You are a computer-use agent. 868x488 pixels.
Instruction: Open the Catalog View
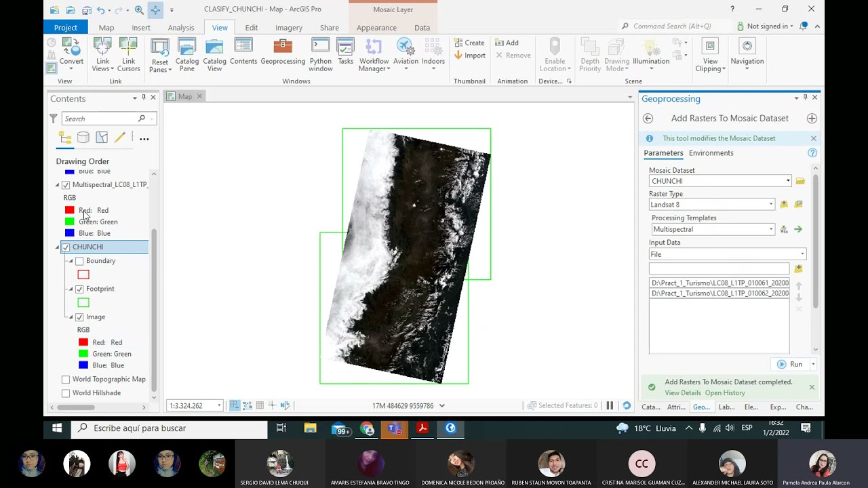point(214,55)
